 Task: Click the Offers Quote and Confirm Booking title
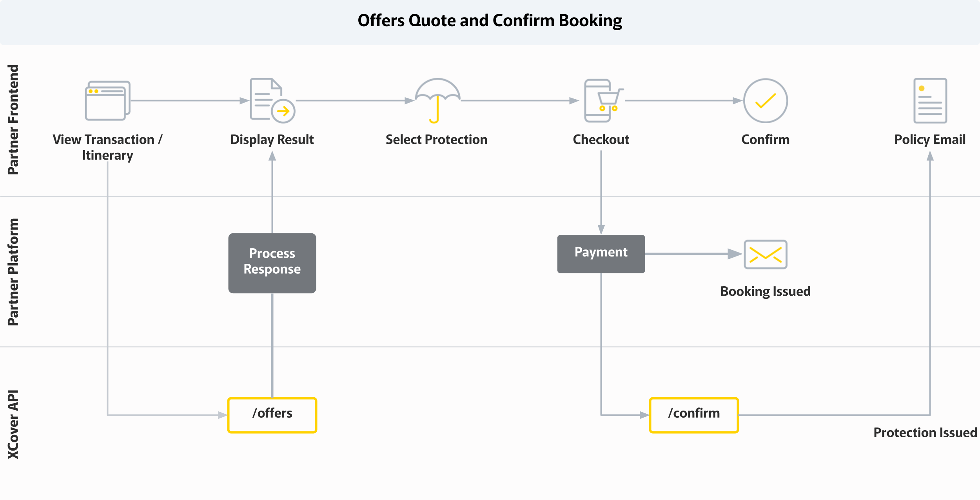tap(490, 21)
